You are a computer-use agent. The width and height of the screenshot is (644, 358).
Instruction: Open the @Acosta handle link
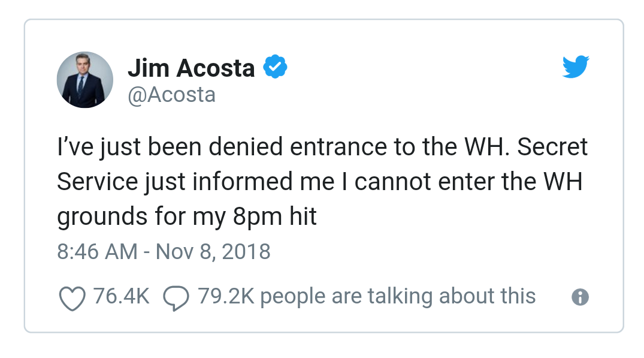click(171, 95)
